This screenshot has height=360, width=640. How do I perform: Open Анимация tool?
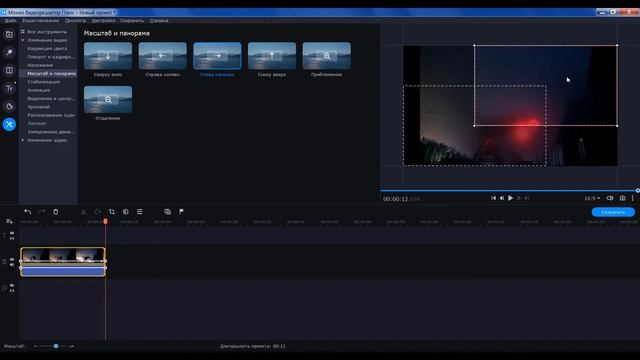point(38,90)
